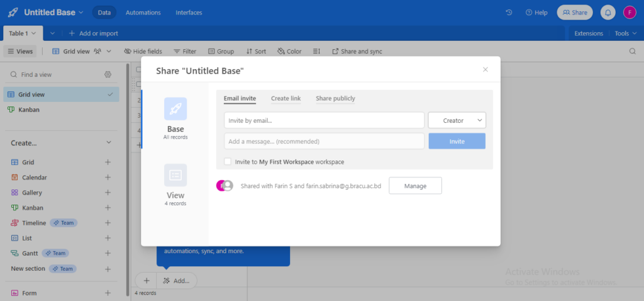Click the blue Invite button

point(457,141)
